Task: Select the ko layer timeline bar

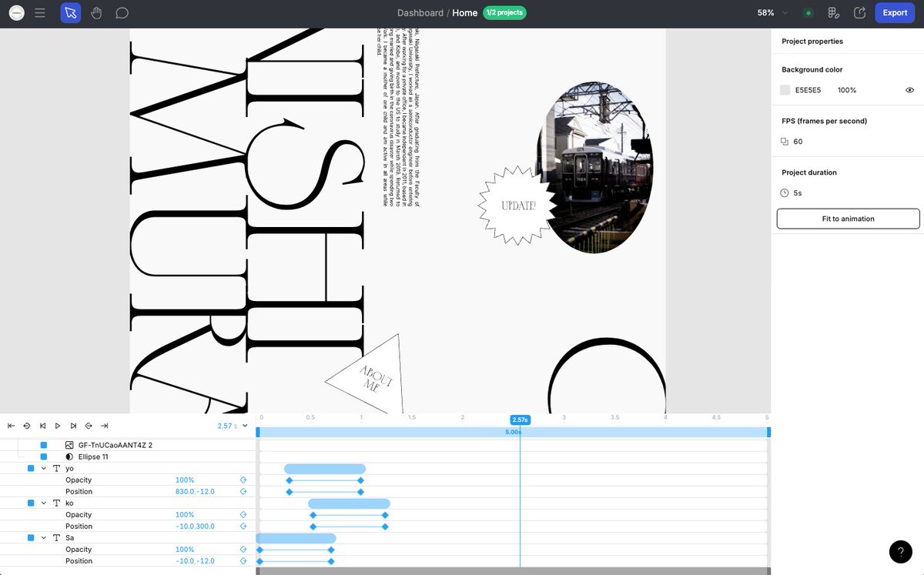Action: point(349,503)
